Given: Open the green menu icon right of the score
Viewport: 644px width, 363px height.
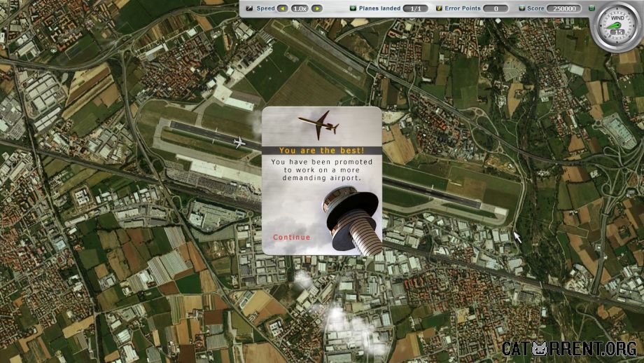Looking at the screenshot, I should point(591,8).
